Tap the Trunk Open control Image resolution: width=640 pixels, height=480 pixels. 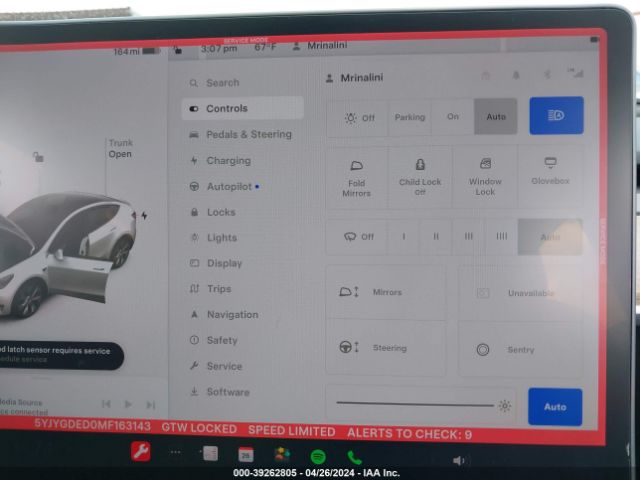click(120, 149)
